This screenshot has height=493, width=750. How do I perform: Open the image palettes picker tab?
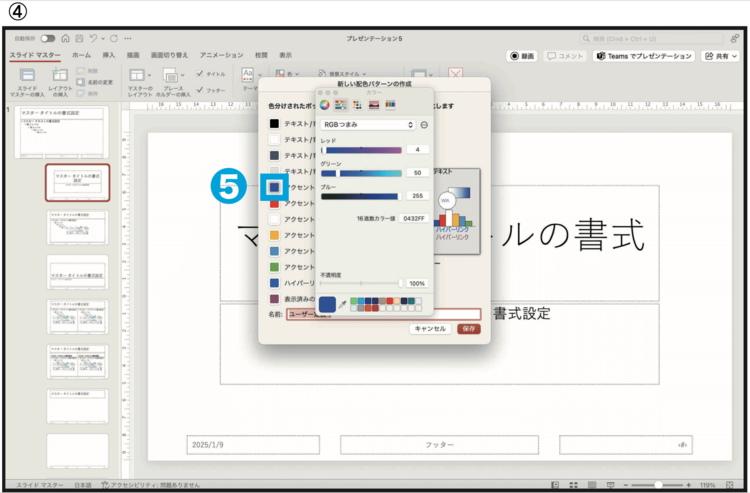(374, 105)
